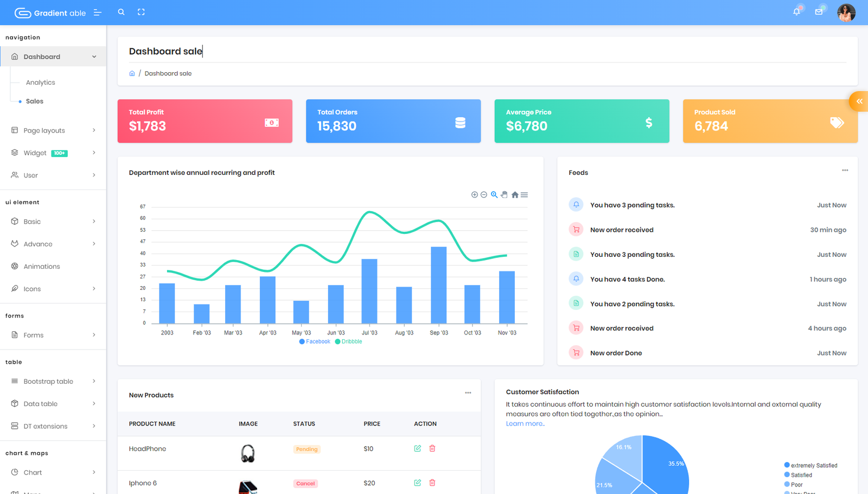Expand the Bootstrap table menu
868x494 pixels.
pyautogui.click(x=53, y=381)
